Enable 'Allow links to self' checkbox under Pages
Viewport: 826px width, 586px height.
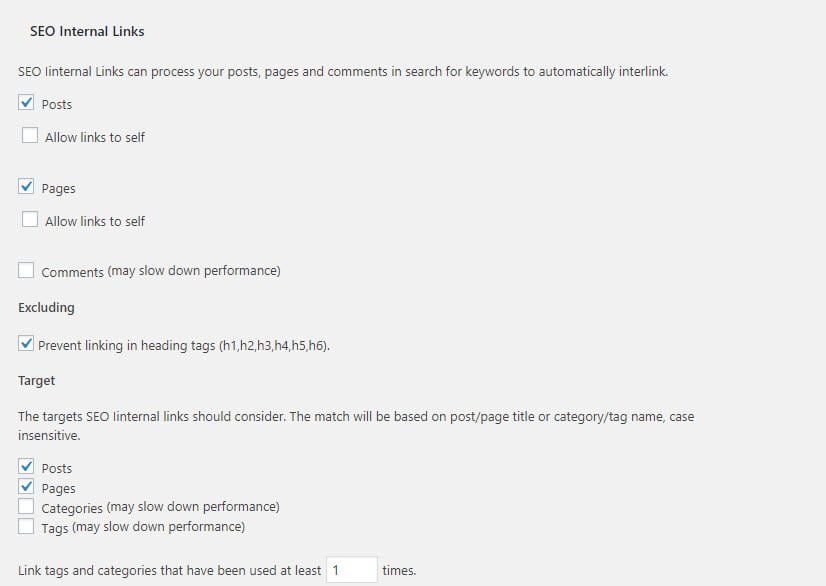[30, 220]
